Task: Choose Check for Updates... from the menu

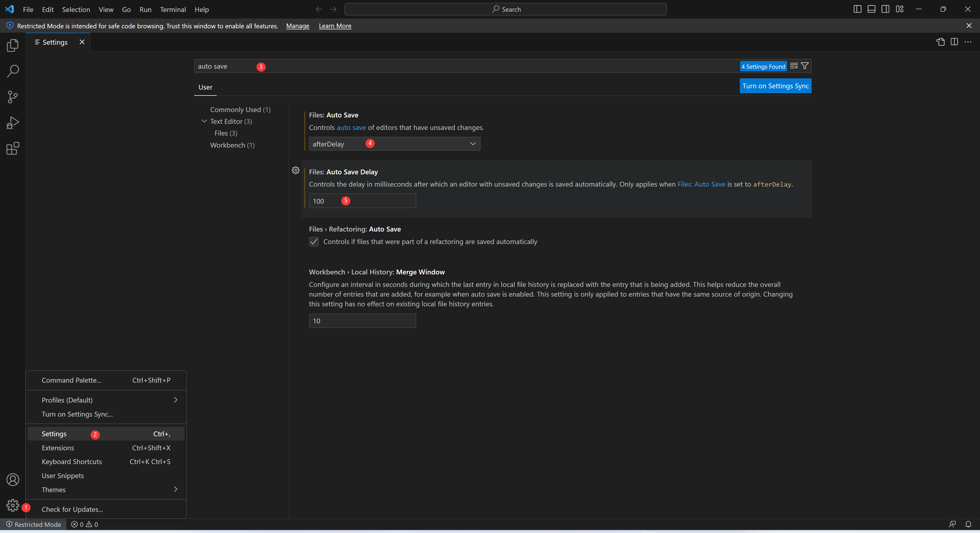Action: click(106, 509)
